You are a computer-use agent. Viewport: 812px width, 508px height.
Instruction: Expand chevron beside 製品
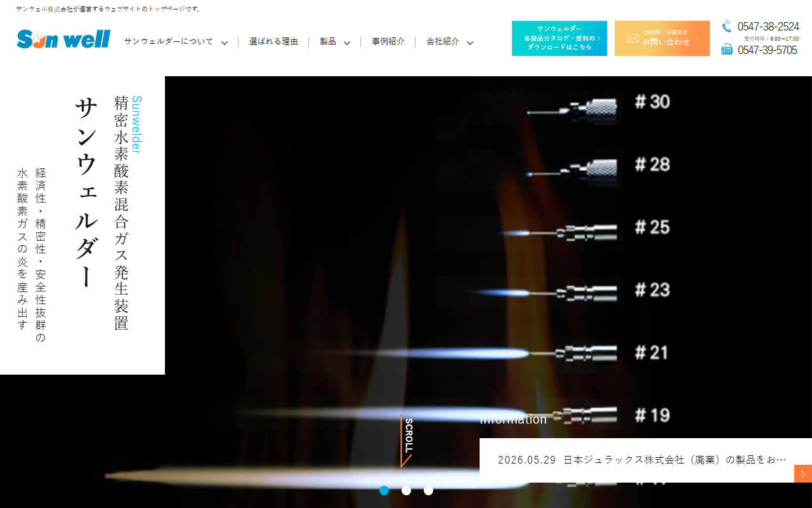click(x=347, y=43)
